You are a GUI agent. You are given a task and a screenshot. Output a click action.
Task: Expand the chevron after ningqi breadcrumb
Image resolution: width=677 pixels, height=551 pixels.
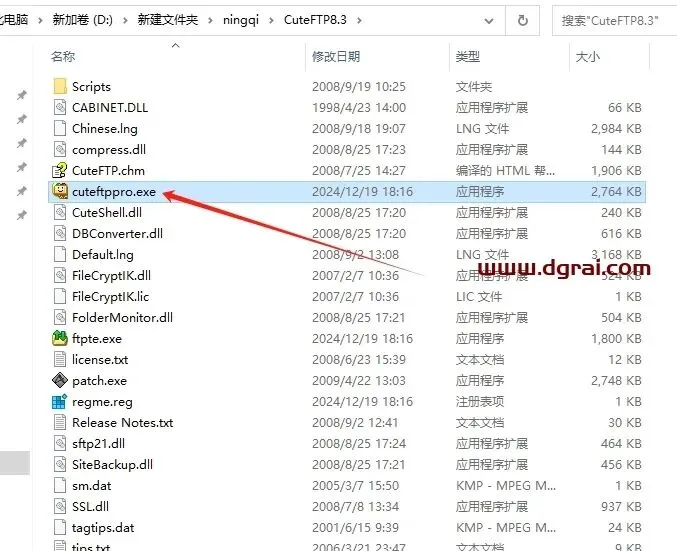click(271, 20)
